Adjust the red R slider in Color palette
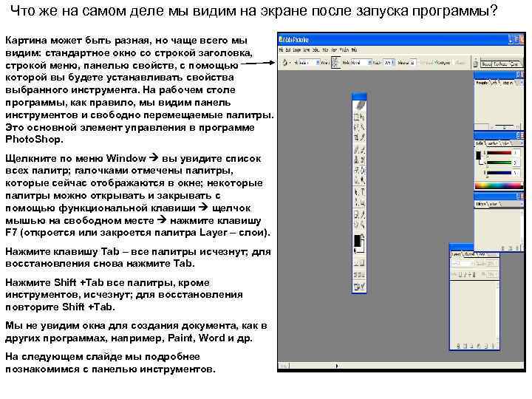This screenshot has width=532, height=399. [x=498, y=153]
